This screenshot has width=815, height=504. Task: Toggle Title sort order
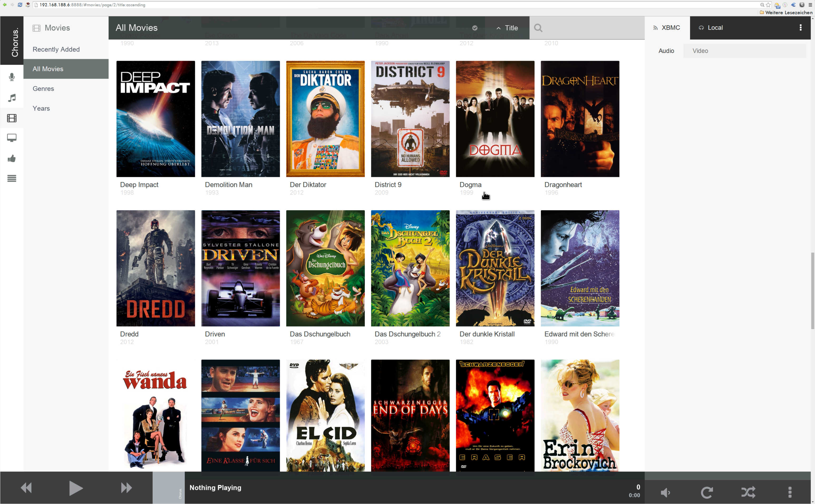(x=507, y=28)
